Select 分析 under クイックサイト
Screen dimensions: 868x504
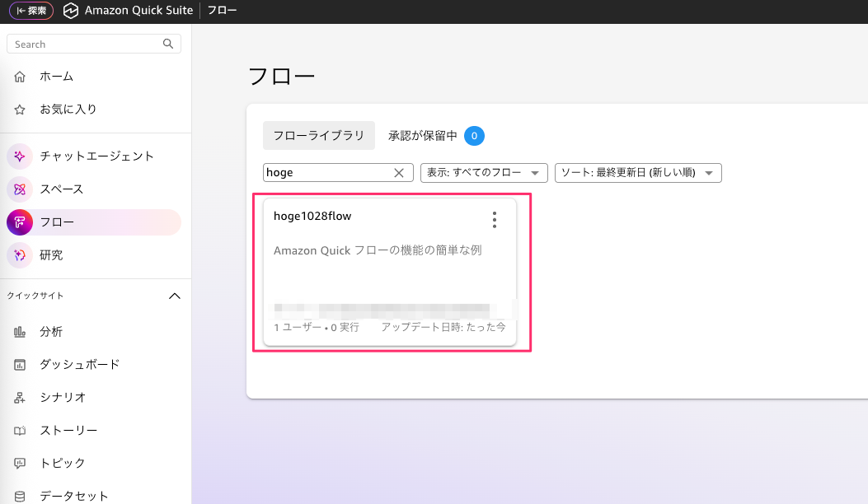pyautogui.click(x=49, y=331)
